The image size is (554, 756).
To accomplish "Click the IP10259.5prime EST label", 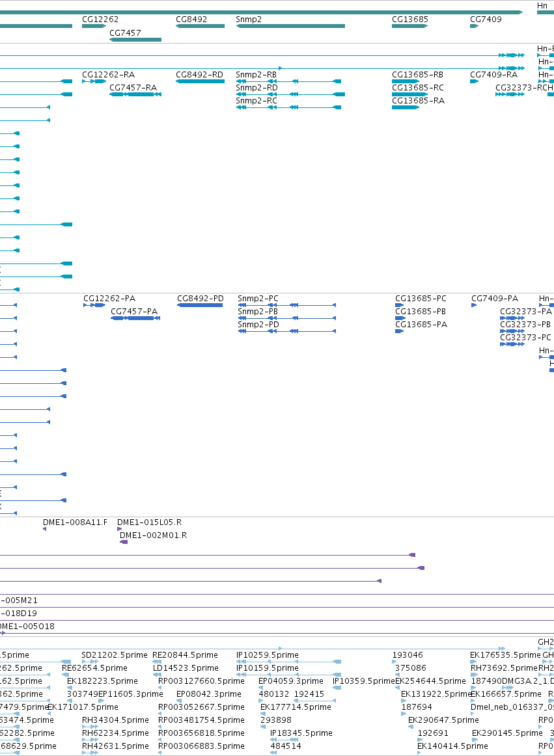I will (268, 655).
